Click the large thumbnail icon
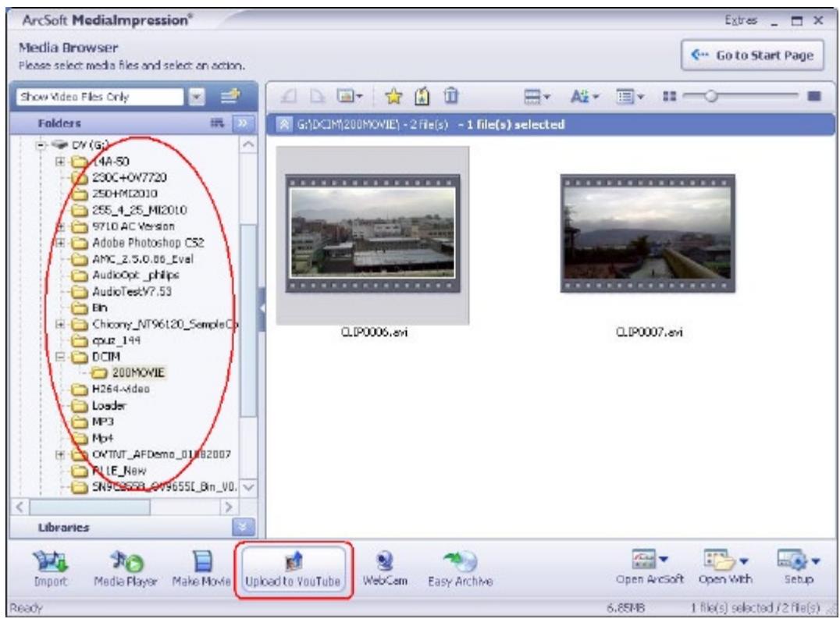Viewport: 840px width, 619px height. click(x=814, y=96)
